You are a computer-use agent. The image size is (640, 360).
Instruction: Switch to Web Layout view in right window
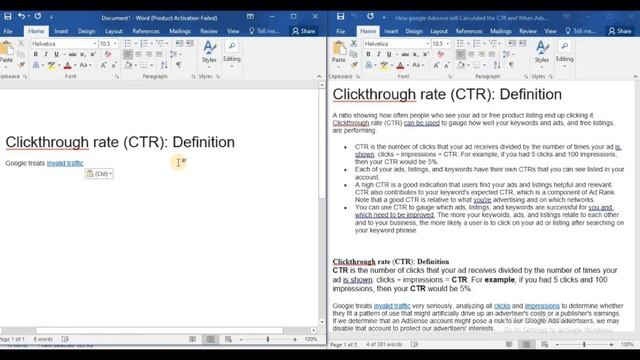point(544,344)
